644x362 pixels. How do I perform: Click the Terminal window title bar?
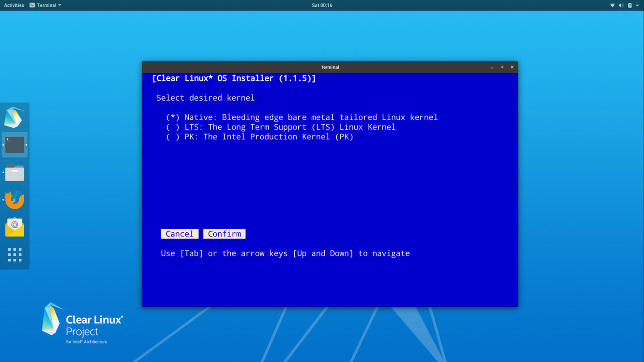(x=330, y=67)
